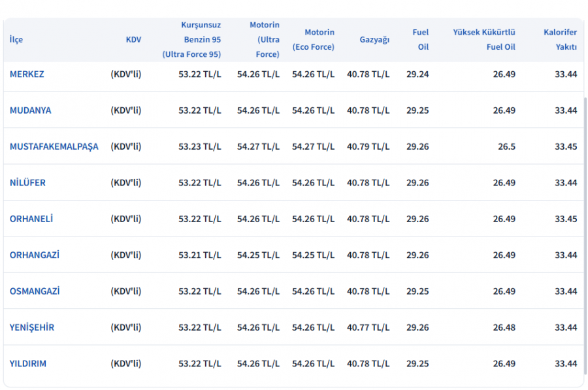This screenshot has width=588, height=390.
Task: Click the İlçe column header
Action: [16, 40]
